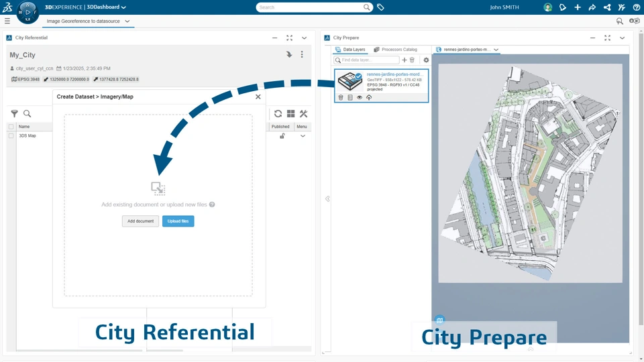Open the tools icon next to help

[x=621, y=7]
